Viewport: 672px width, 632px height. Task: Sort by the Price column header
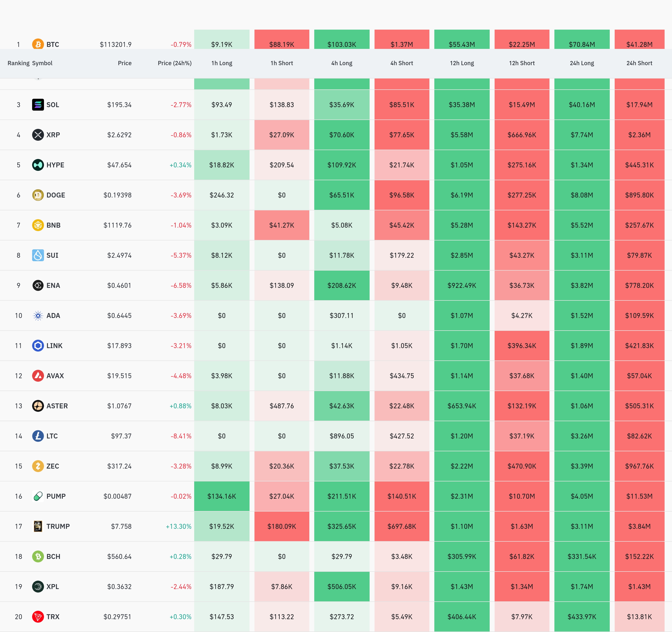click(125, 63)
